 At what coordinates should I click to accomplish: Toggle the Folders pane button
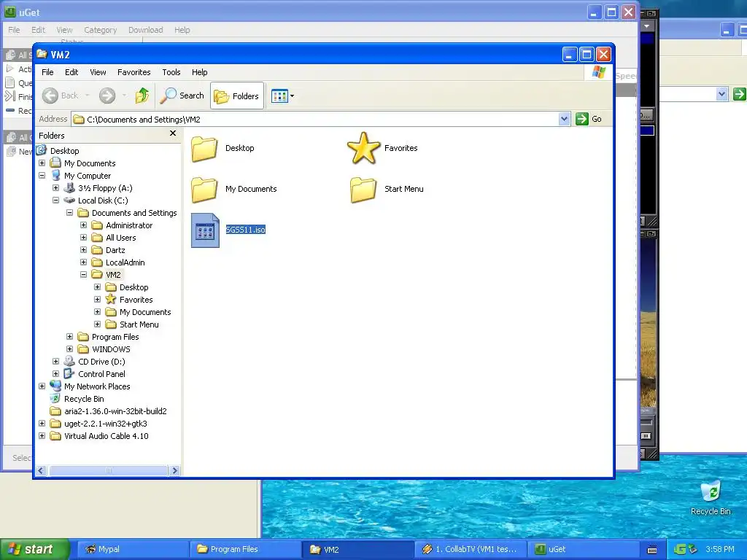[x=237, y=96]
